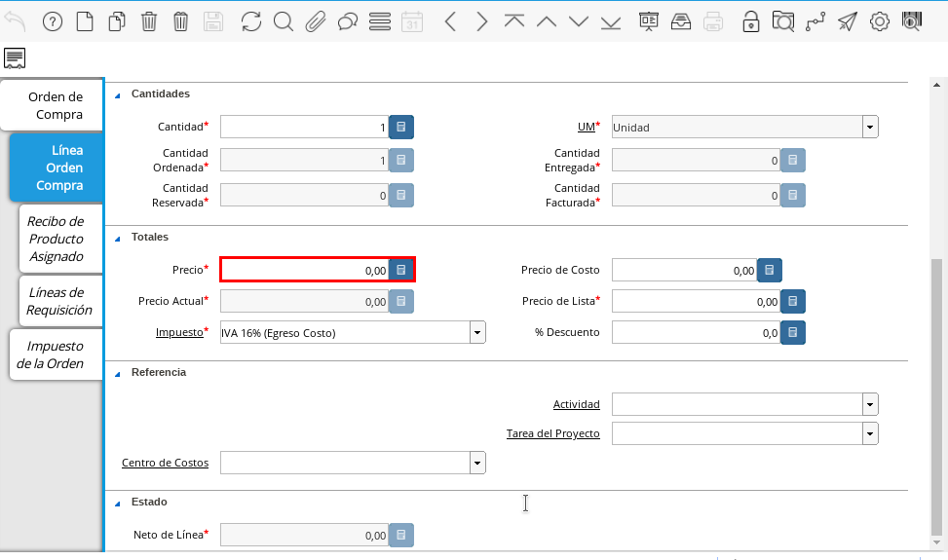Viewport: 948px width, 560px height.
Task: Open the Líneas de Requisición tab
Action: coord(60,301)
